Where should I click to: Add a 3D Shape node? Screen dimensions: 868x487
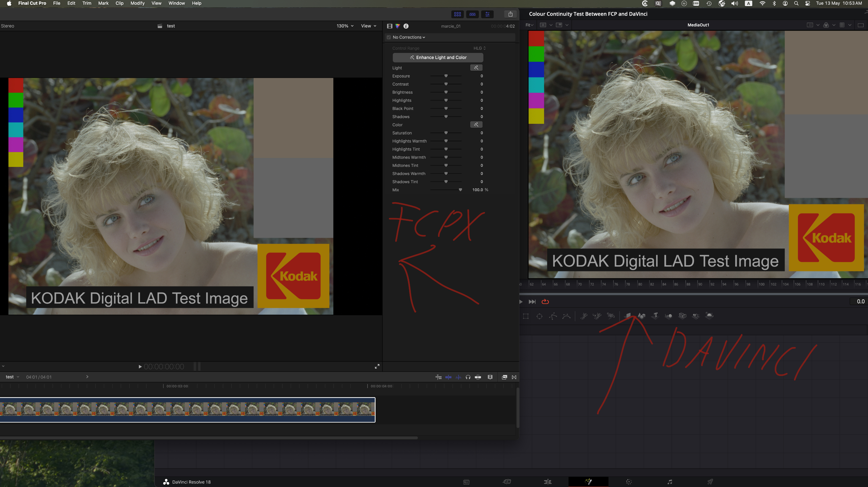(641, 316)
